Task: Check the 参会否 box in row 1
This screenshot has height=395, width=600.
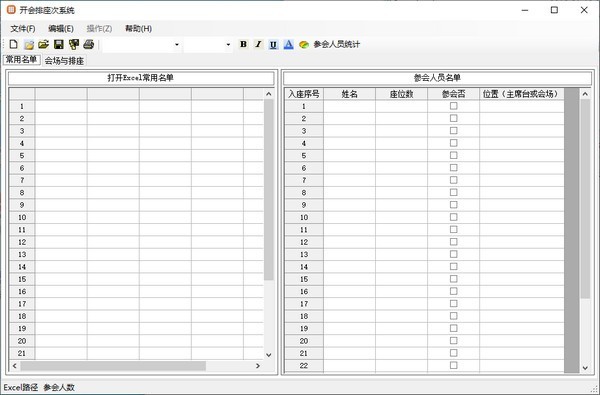Action: coord(453,106)
